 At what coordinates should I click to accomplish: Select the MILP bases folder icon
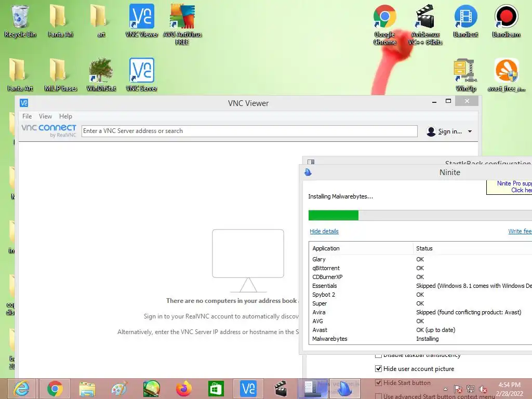pyautogui.click(x=60, y=75)
